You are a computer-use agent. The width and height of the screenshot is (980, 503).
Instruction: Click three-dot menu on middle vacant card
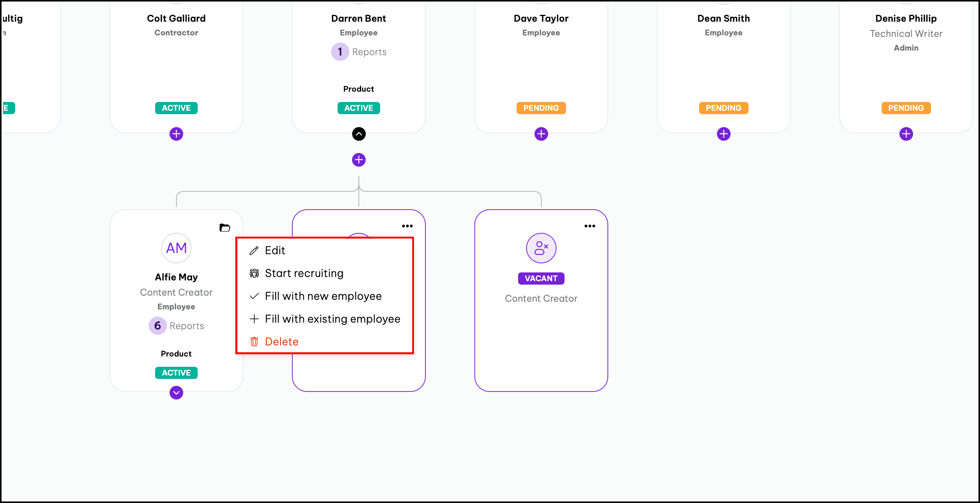407,226
